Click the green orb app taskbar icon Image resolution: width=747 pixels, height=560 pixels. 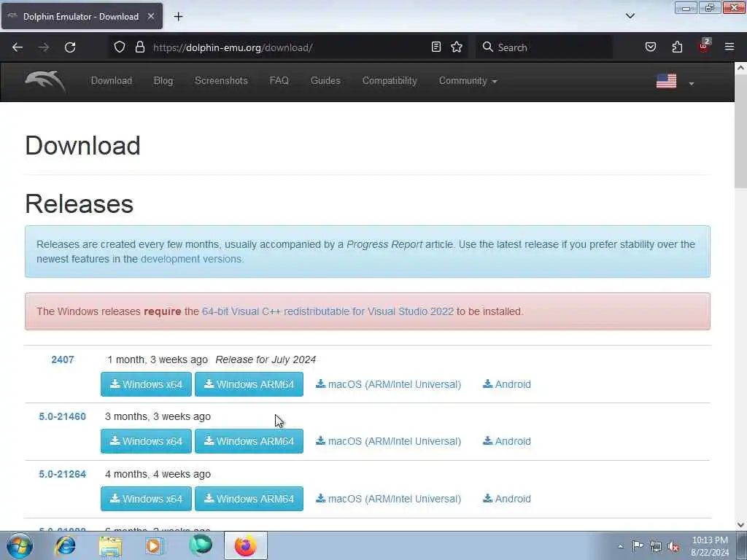(x=201, y=545)
